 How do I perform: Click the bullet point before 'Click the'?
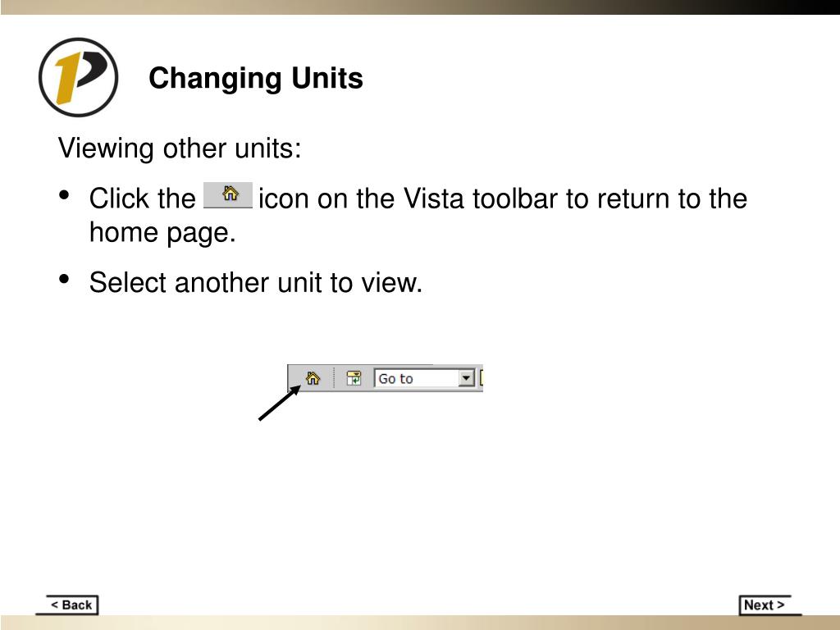click(64, 195)
